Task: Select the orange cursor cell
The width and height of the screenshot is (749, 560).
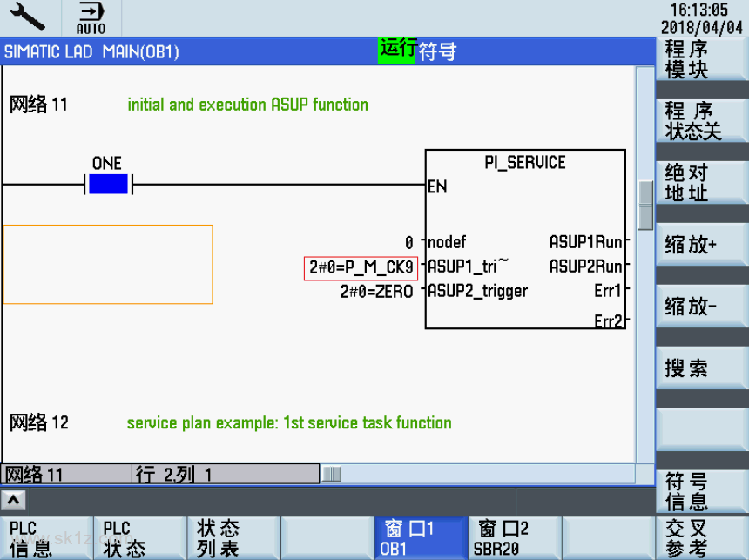Action: pos(108,264)
